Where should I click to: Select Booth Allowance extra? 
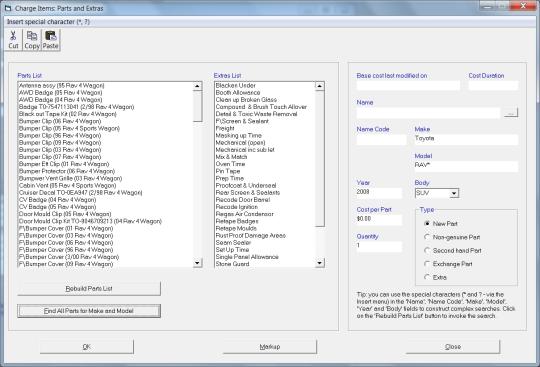pos(238,93)
